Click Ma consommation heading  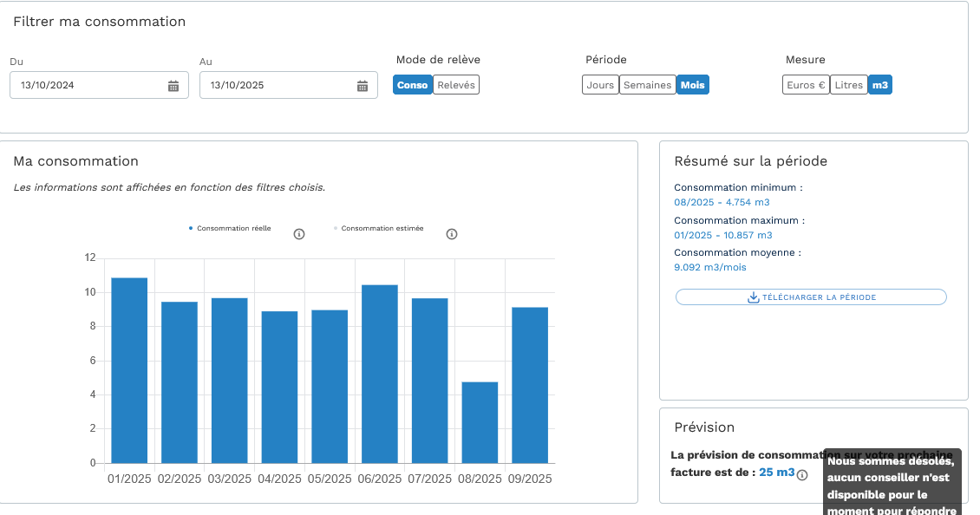(75, 161)
